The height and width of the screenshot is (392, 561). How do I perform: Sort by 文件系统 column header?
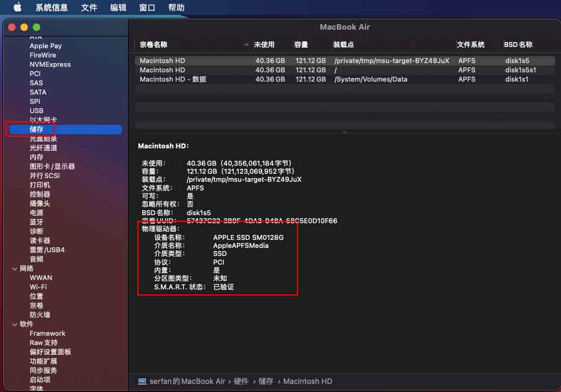tap(471, 45)
